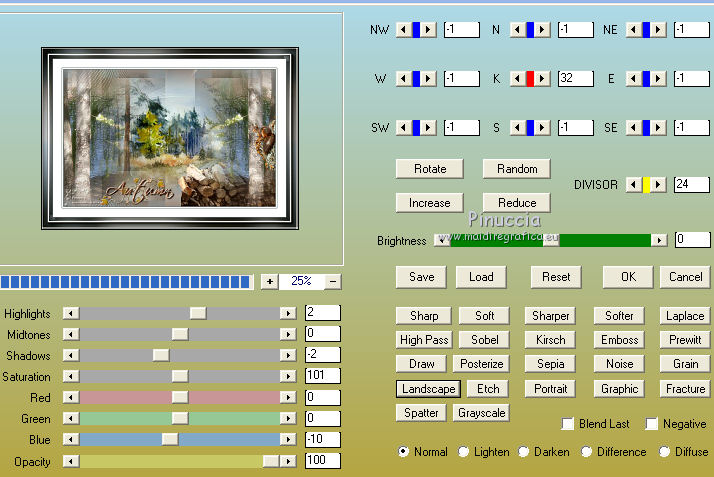The height and width of the screenshot is (477, 714).
Task: Click the SW slider left arrow
Action: 403,128
